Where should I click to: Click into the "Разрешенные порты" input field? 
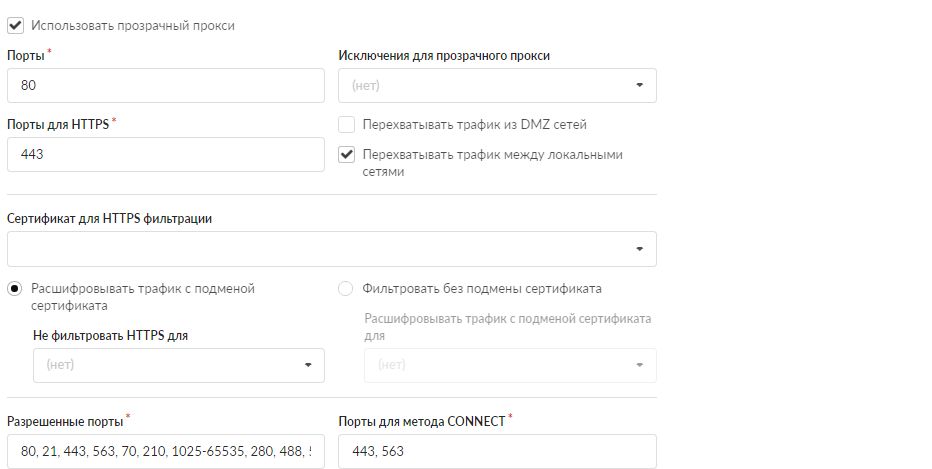pos(160,452)
